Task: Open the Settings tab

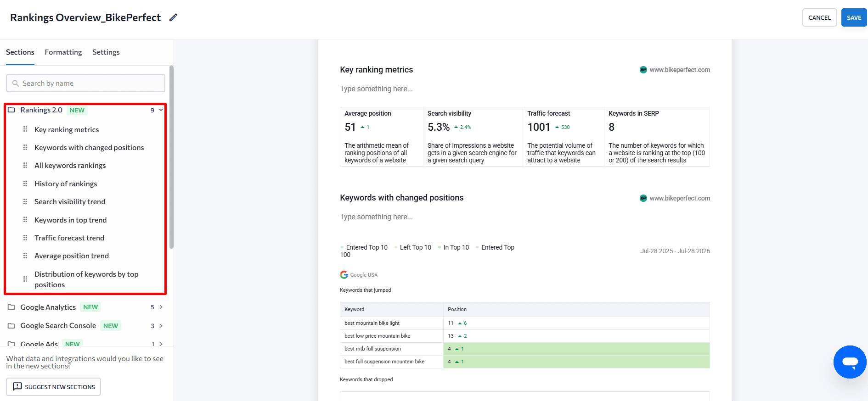Action: click(106, 52)
